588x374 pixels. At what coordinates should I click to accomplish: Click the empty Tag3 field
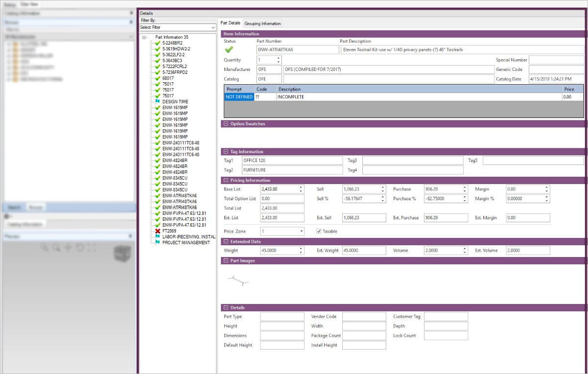(x=413, y=161)
